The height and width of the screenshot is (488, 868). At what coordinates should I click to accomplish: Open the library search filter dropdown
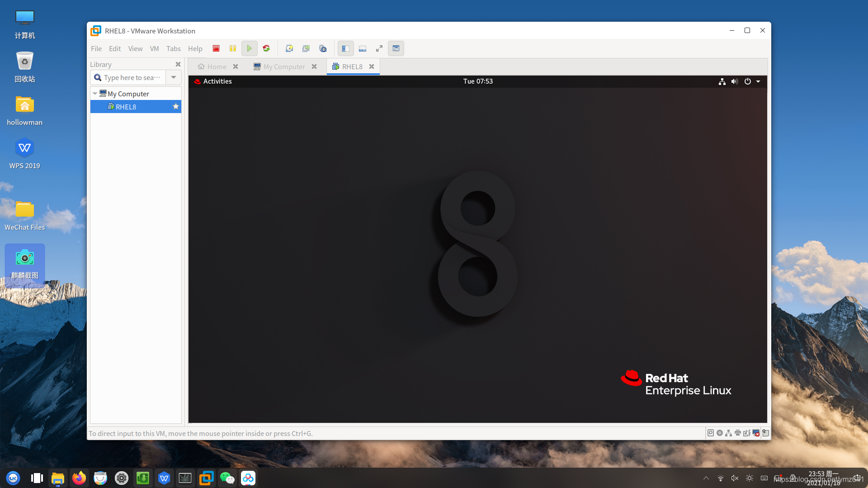174,77
